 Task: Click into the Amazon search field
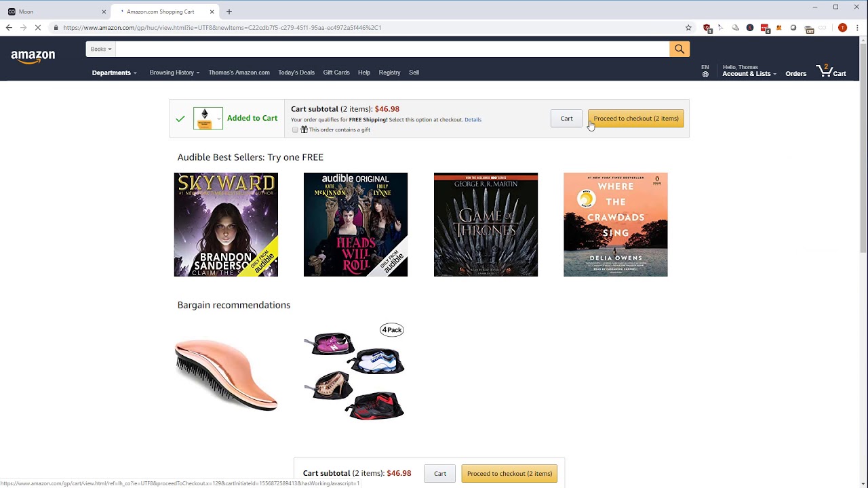393,49
